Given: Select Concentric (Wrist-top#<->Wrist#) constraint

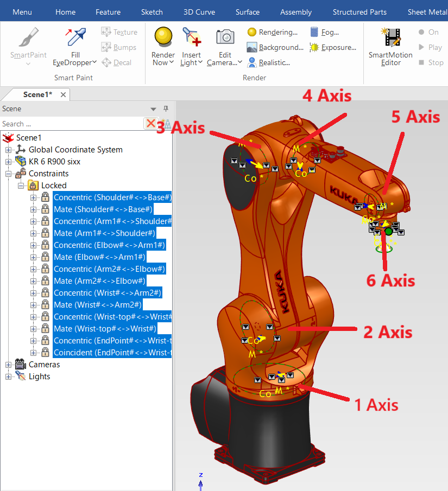Looking at the screenshot, I should pyautogui.click(x=112, y=317).
